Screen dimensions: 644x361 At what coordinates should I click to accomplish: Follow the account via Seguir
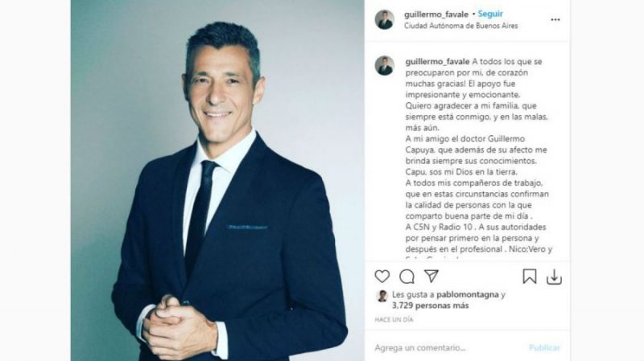490,14
